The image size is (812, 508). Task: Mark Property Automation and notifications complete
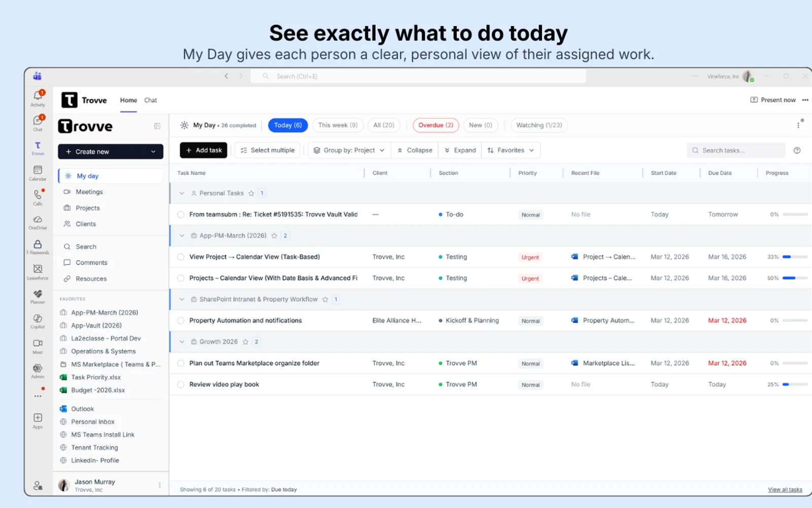(x=181, y=321)
